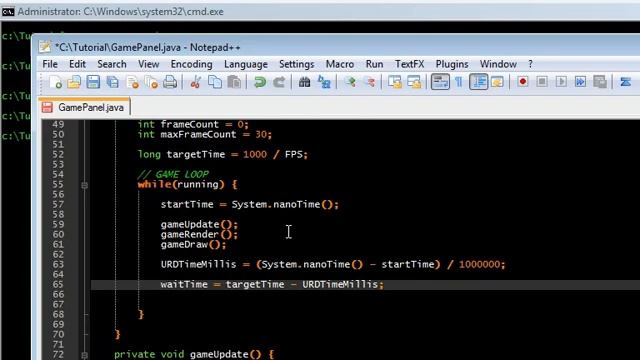This screenshot has width=640, height=360.
Task: Collapse the while loop fold marker
Action: point(84,185)
